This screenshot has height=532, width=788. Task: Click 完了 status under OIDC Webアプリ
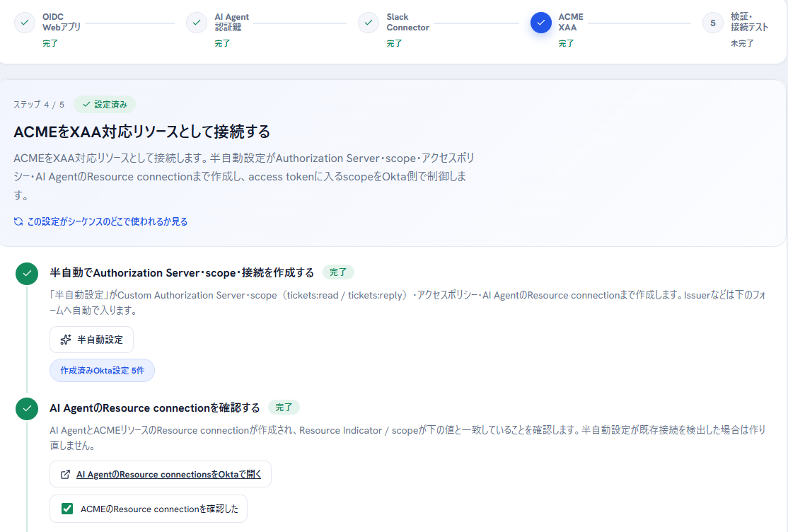coord(50,43)
